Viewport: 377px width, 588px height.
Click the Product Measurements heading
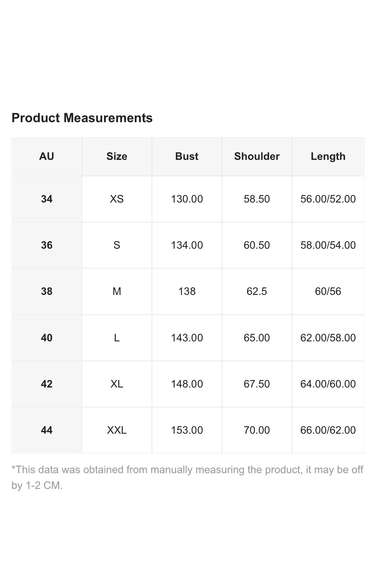pyautogui.click(x=82, y=118)
